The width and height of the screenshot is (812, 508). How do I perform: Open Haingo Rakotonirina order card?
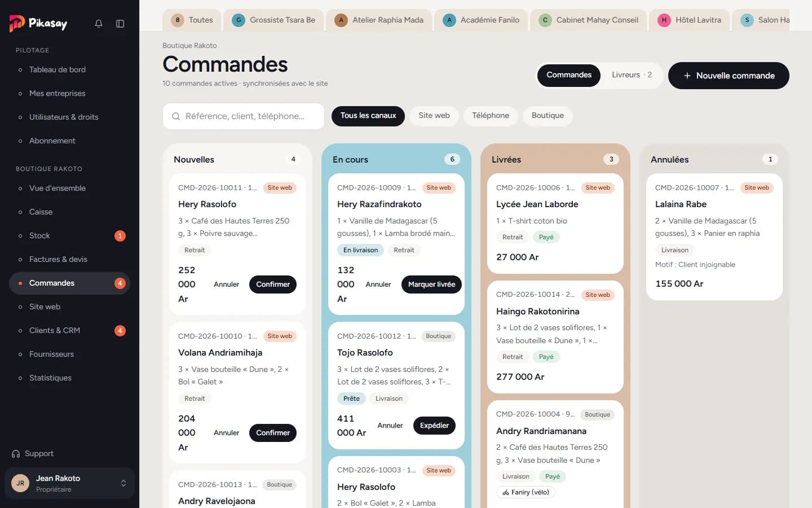(555, 337)
